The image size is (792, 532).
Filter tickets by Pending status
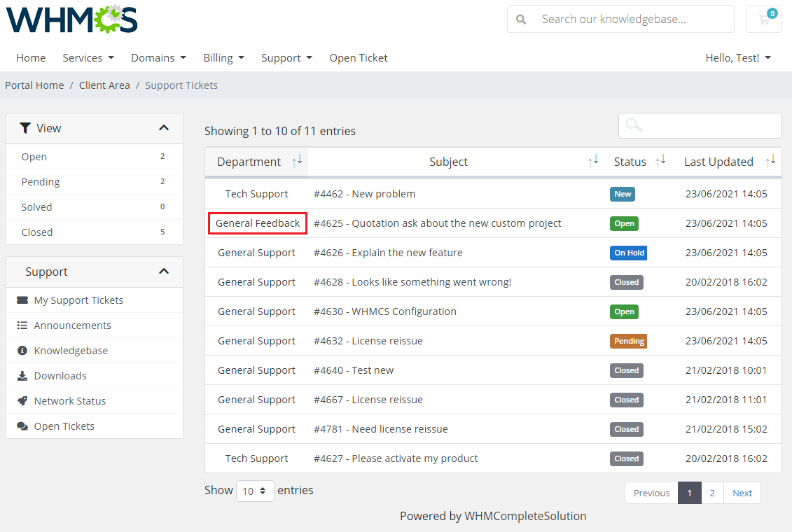(x=94, y=182)
